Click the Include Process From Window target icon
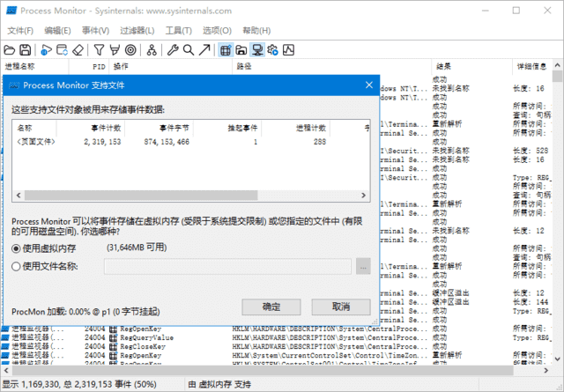 pos(131,50)
